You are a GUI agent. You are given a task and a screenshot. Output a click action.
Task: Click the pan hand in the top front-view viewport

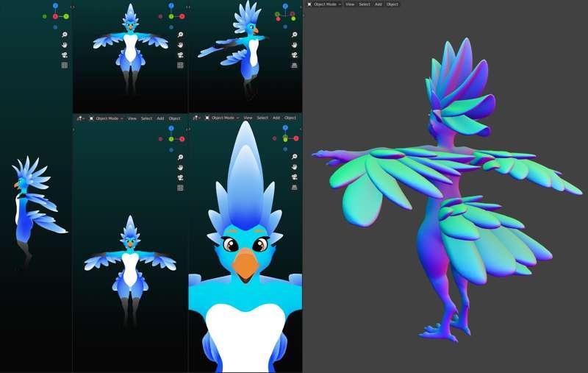pos(180,45)
